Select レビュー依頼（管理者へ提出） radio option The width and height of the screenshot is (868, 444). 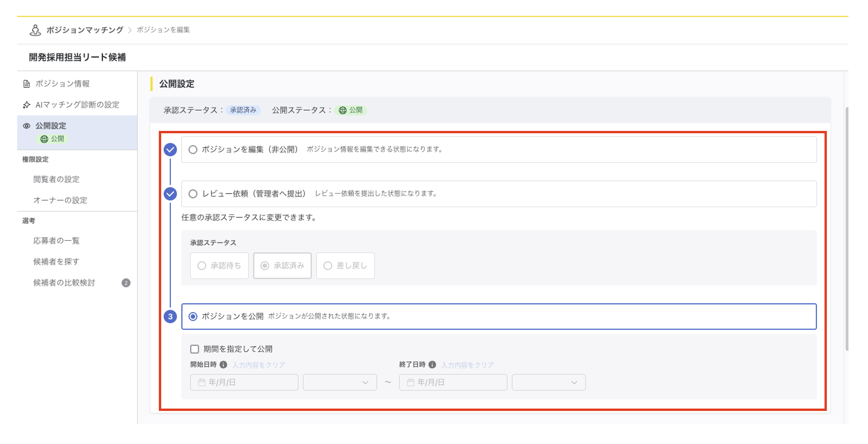click(193, 194)
